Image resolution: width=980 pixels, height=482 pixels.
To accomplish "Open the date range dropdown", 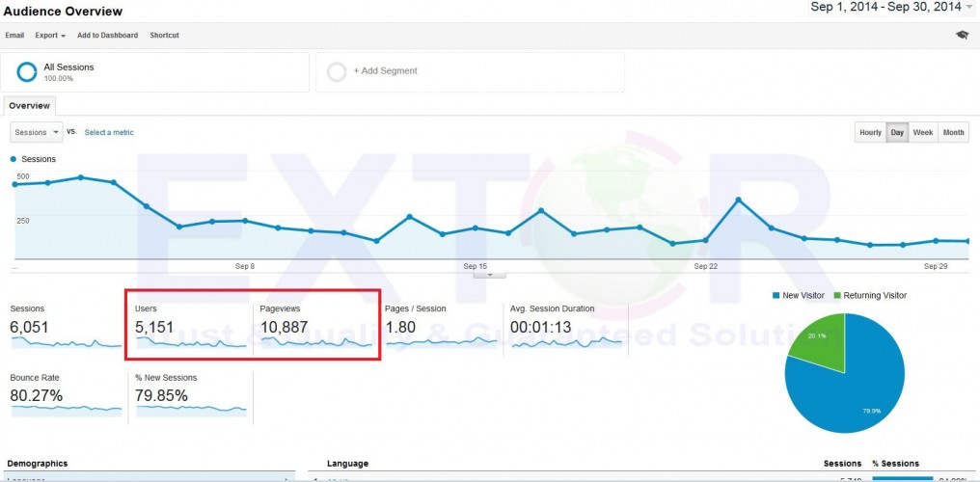I will [968, 8].
